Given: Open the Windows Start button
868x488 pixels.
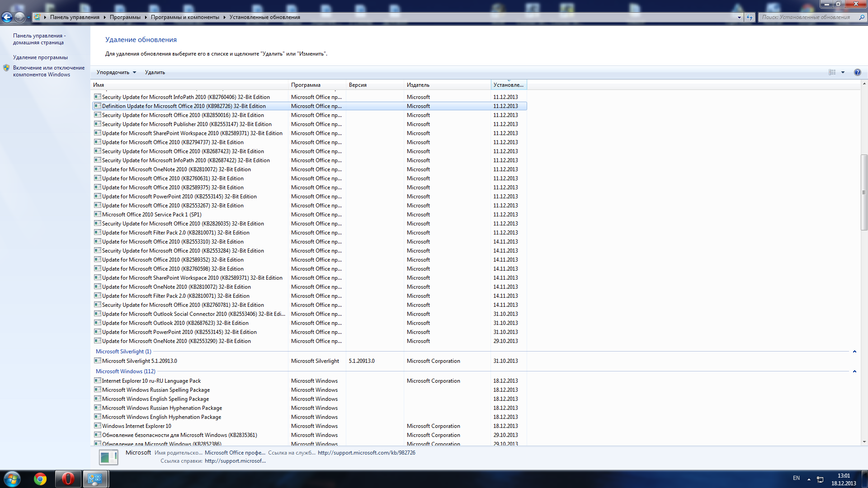Looking at the screenshot, I should pos(12,479).
